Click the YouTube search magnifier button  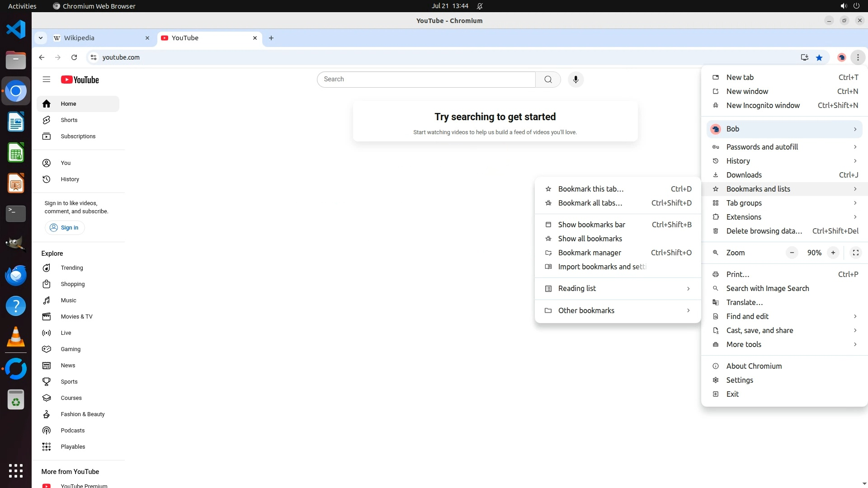click(x=548, y=80)
